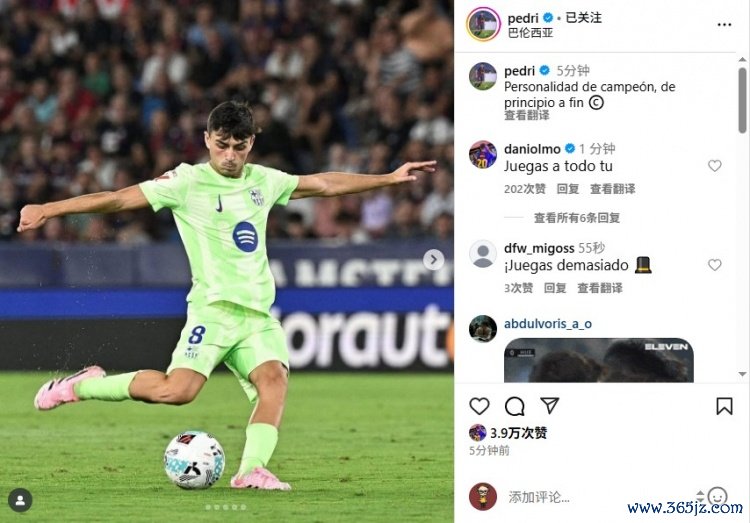
Task: Expand all 6 replies to daniolmo
Action: click(576, 218)
